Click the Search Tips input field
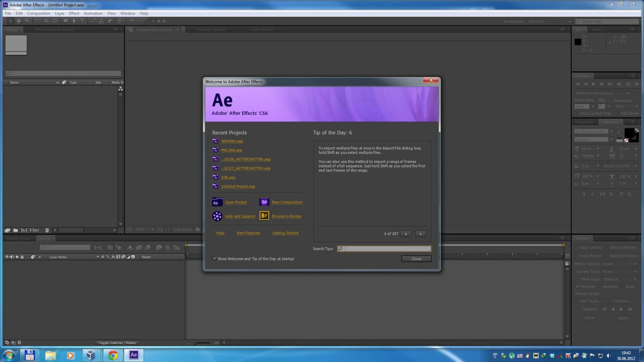 384,249
